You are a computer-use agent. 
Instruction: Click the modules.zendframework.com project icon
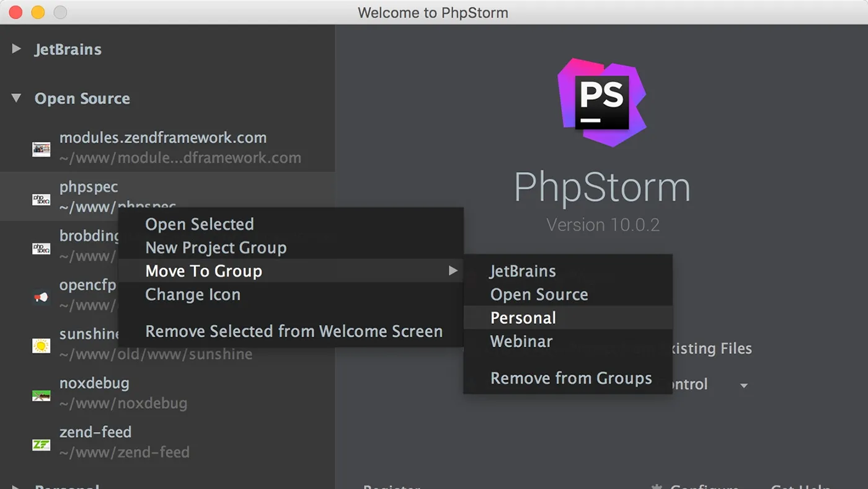tap(41, 149)
